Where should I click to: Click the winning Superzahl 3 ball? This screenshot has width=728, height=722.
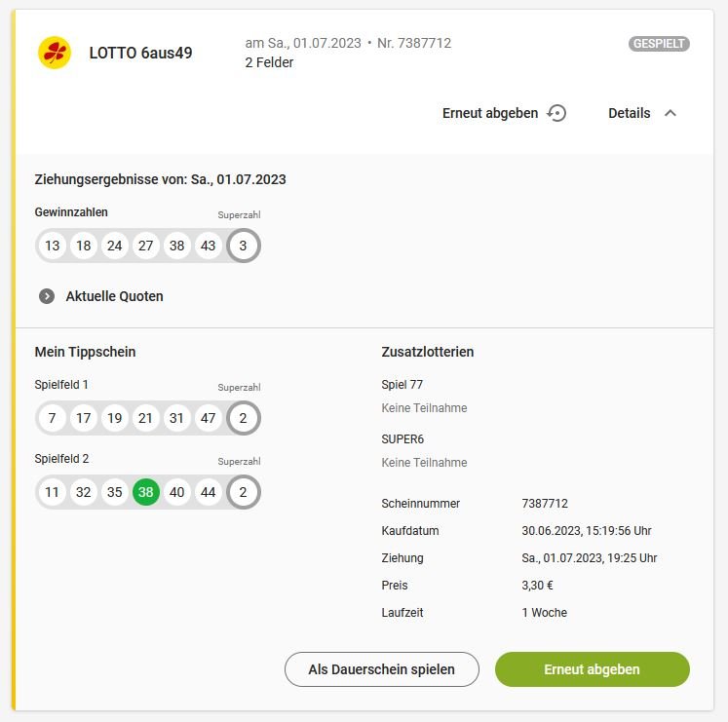point(243,246)
